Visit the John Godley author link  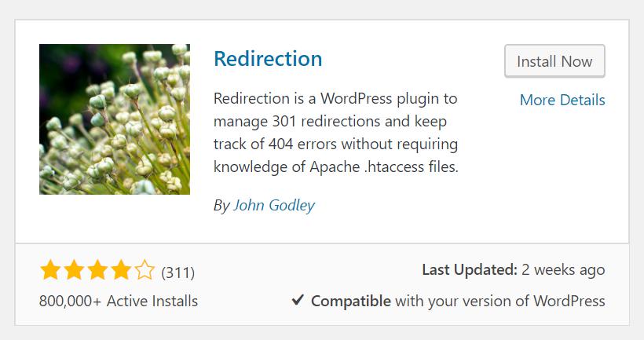pyautogui.click(x=274, y=205)
